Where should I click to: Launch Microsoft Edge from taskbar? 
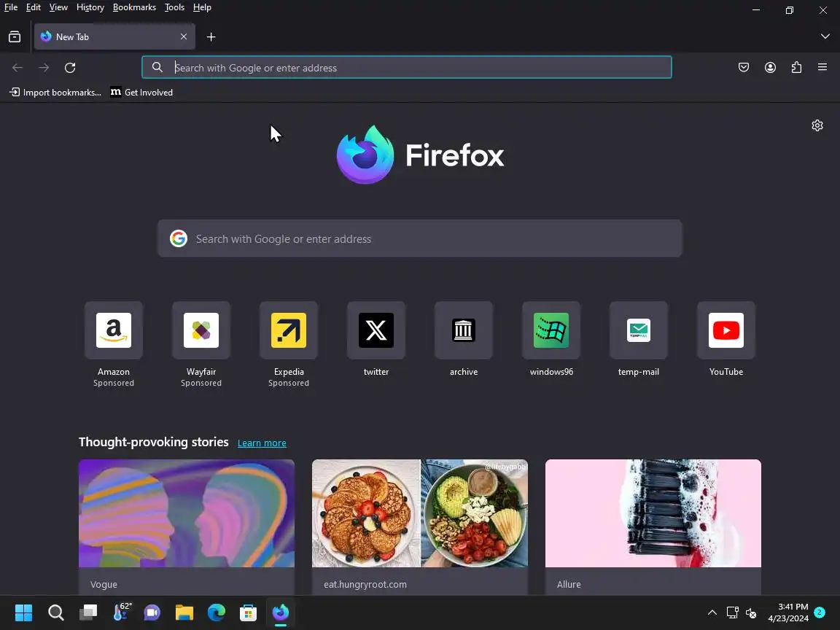point(217,612)
